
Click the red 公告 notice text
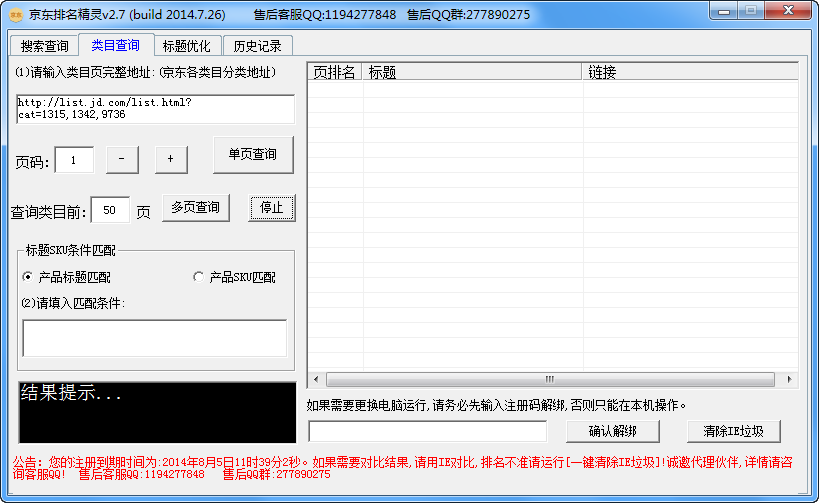[403, 468]
